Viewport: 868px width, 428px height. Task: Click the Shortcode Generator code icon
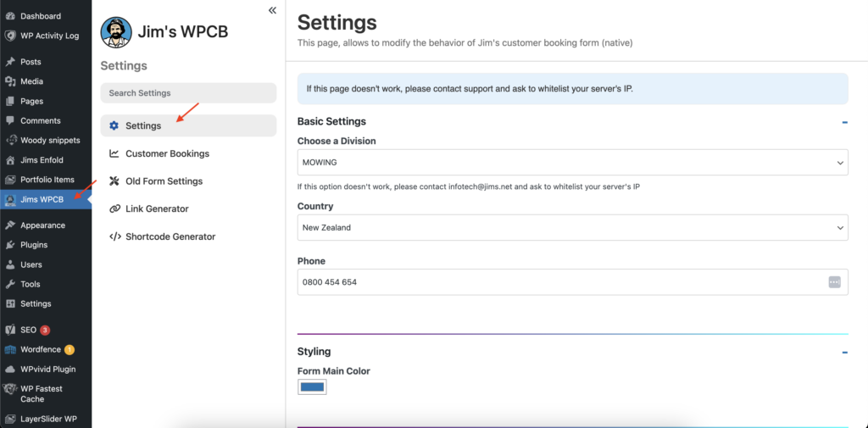pyautogui.click(x=114, y=236)
